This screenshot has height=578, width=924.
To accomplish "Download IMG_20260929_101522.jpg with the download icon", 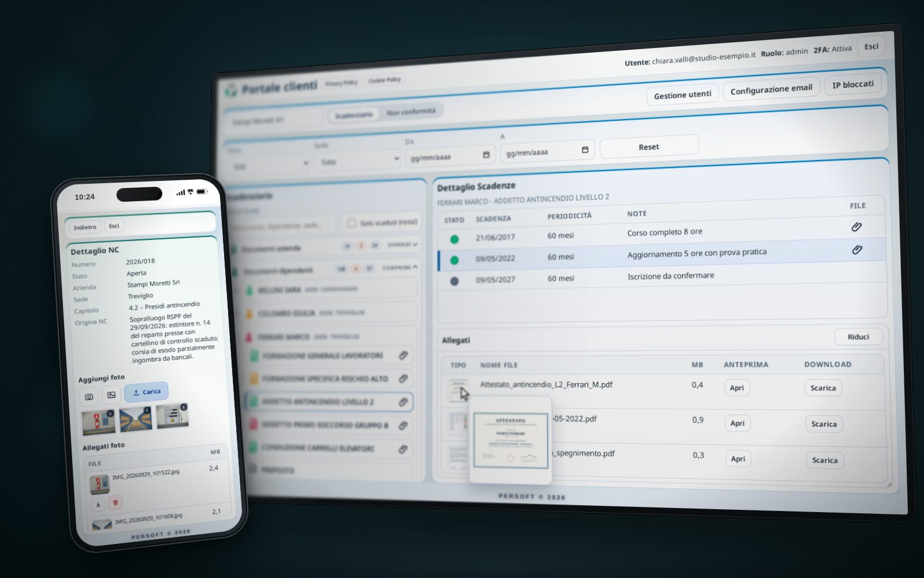I will coord(98,505).
